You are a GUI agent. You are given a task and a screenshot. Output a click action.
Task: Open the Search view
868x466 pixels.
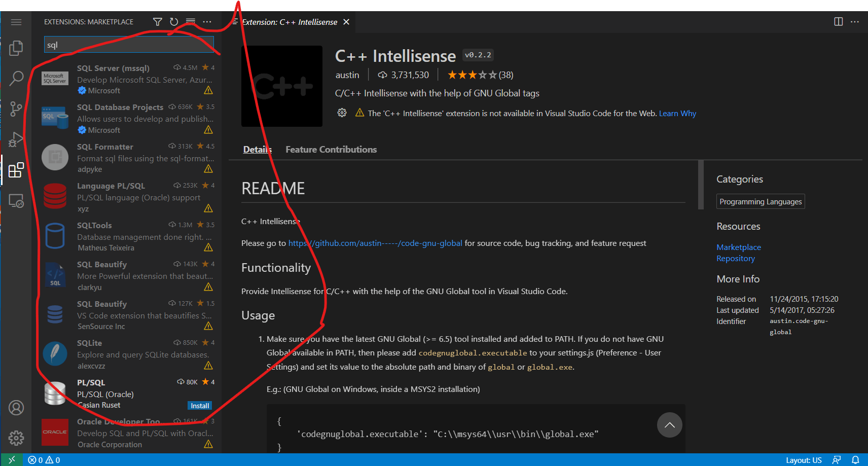tap(16, 78)
